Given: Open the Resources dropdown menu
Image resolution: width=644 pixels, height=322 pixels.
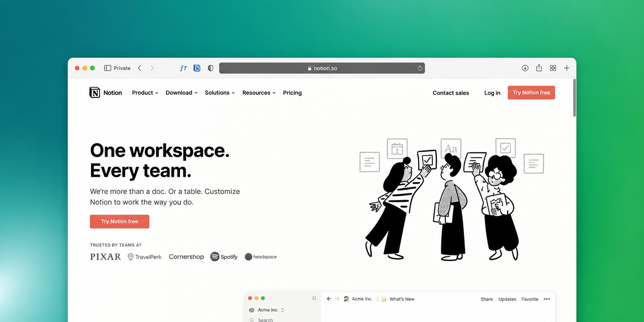Looking at the screenshot, I should [x=259, y=93].
